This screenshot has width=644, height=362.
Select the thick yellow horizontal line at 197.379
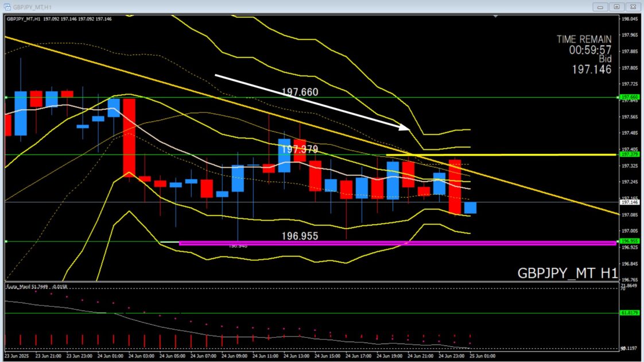pos(517,155)
